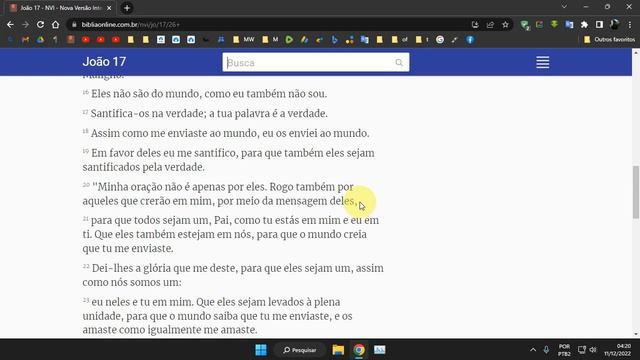Open the Chrome profile avatar

coord(614,24)
